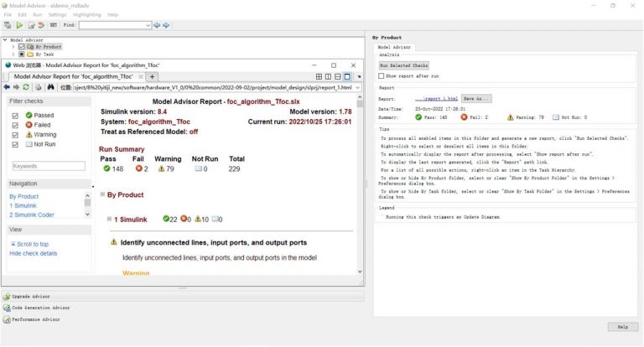Toggle the By Product tree checkbox
The width and height of the screenshot is (644, 347).
pyautogui.click(x=22, y=47)
